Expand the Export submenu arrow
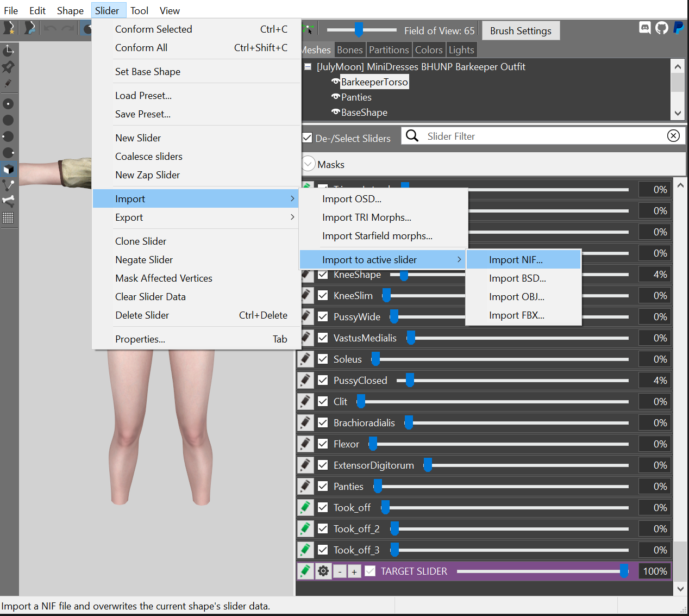 (292, 217)
